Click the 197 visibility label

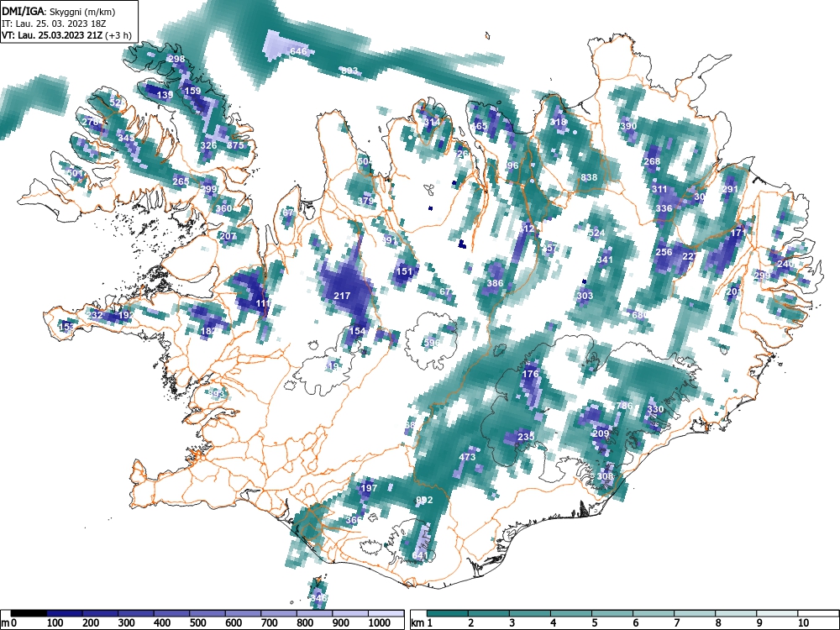369,488
